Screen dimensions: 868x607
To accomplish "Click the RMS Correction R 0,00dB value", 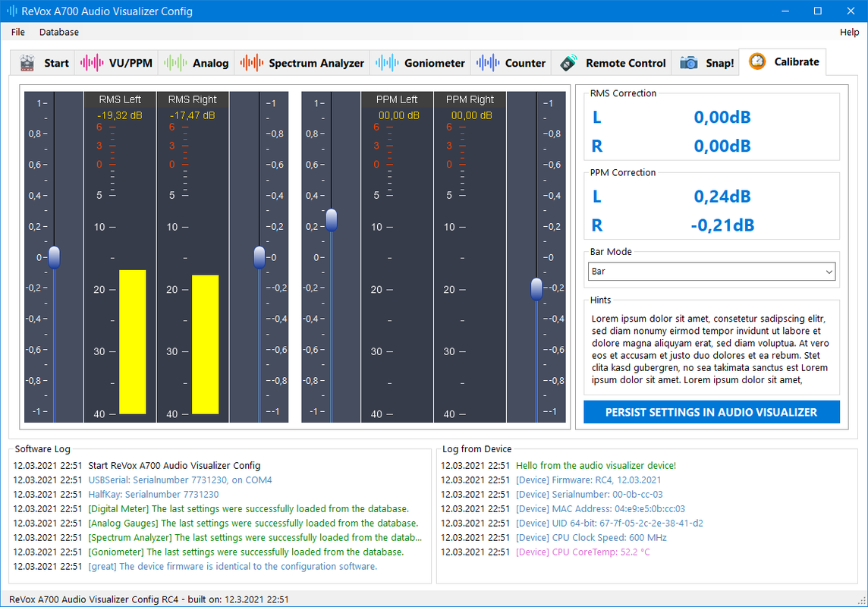I will (722, 146).
